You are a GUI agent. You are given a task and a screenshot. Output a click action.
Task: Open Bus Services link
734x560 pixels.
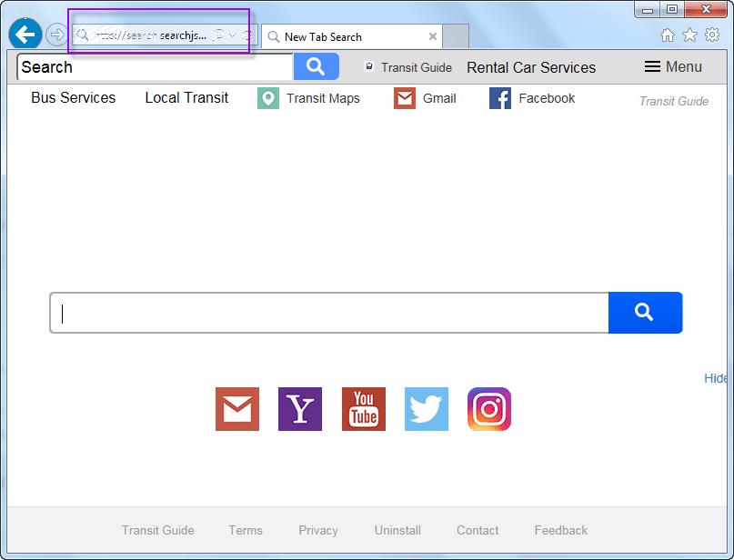tap(73, 97)
